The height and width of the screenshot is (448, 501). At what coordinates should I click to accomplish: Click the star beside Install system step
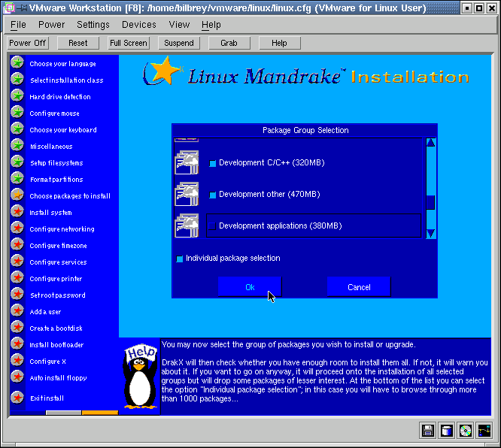pyautogui.click(x=17, y=212)
